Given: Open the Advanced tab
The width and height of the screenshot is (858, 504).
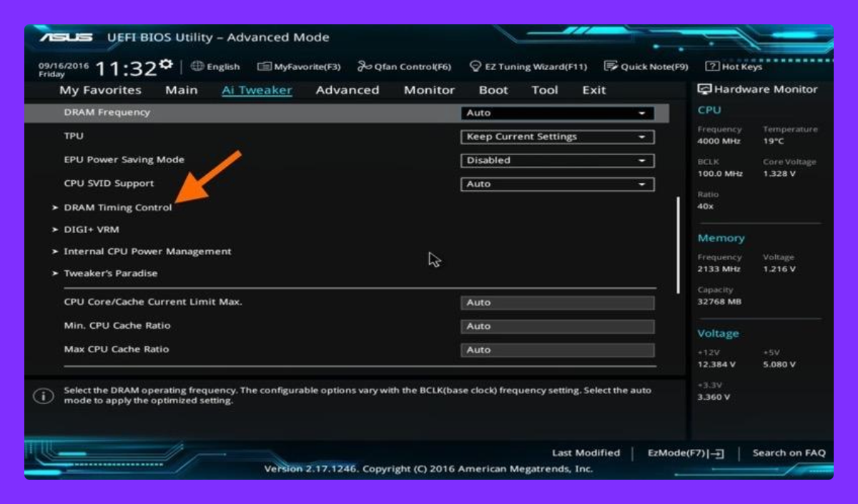Looking at the screenshot, I should coord(347,90).
